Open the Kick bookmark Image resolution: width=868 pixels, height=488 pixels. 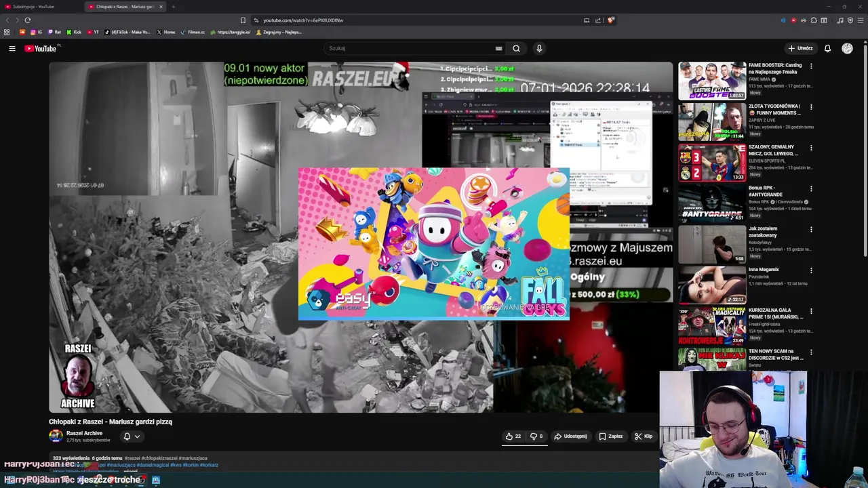(x=74, y=32)
